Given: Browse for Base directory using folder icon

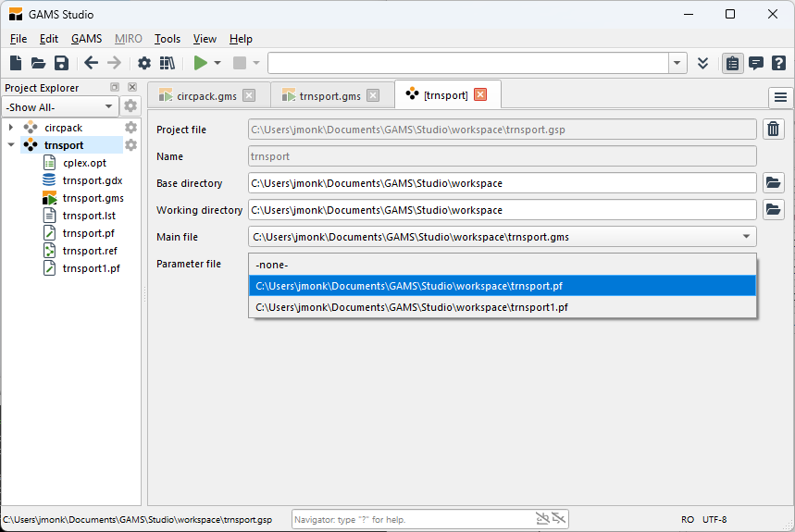Looking at the screenshot, I should coord(773,183).
